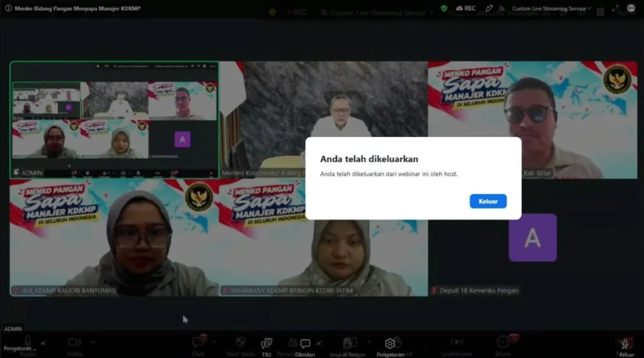Expand the caret beside Angkat Tangan

pos(369,342)
